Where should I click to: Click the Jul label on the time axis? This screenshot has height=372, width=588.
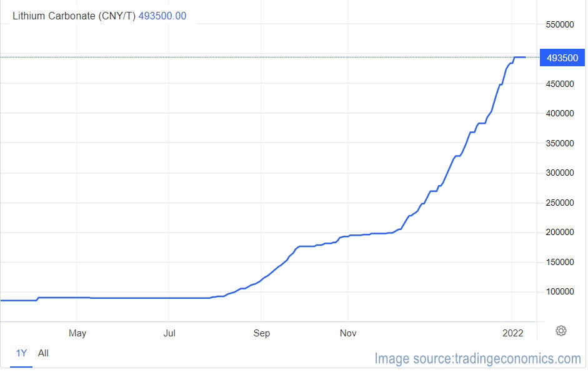point(169,333)
